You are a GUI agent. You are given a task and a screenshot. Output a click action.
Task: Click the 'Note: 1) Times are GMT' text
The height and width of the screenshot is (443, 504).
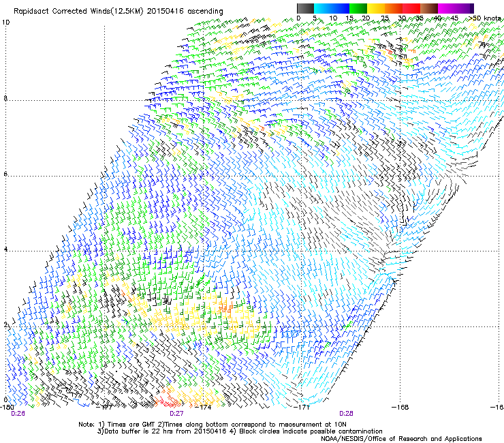(x=118, y=425)
